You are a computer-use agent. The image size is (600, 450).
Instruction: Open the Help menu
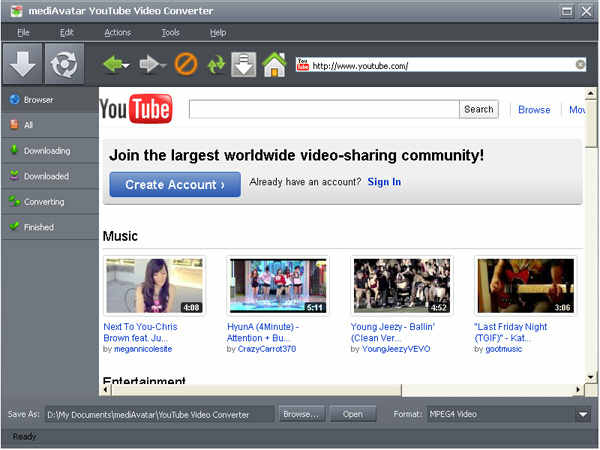(x=218, y=33)
